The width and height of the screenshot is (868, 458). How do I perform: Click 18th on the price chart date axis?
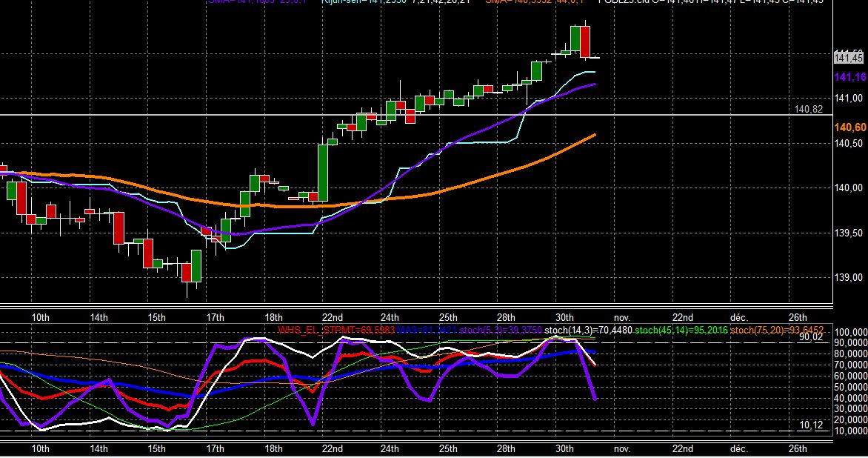pos(273,317)
